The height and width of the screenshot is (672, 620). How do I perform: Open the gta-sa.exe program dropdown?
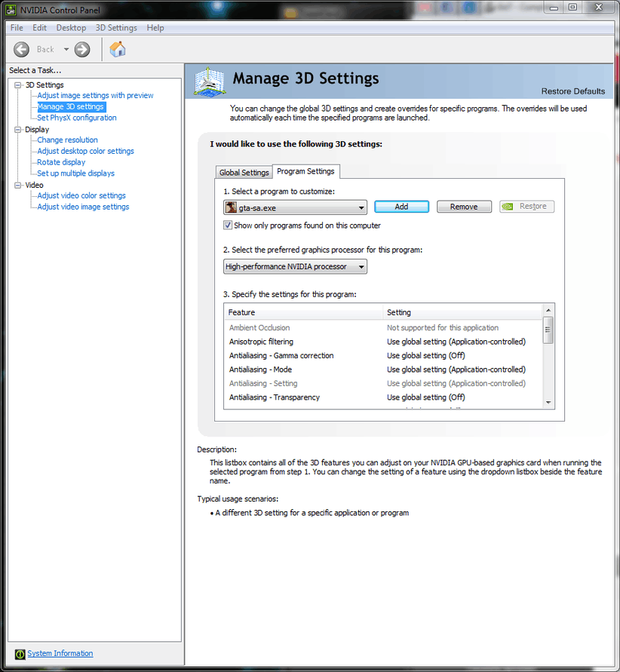tap(295, 207)
